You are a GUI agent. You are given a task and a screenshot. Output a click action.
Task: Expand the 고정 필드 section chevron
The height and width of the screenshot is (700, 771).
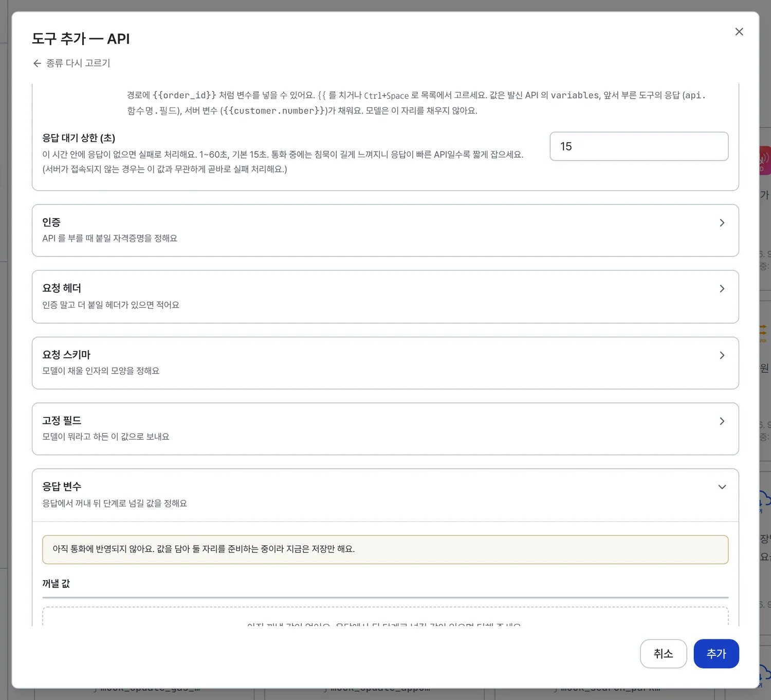click(x=722, y=421)
